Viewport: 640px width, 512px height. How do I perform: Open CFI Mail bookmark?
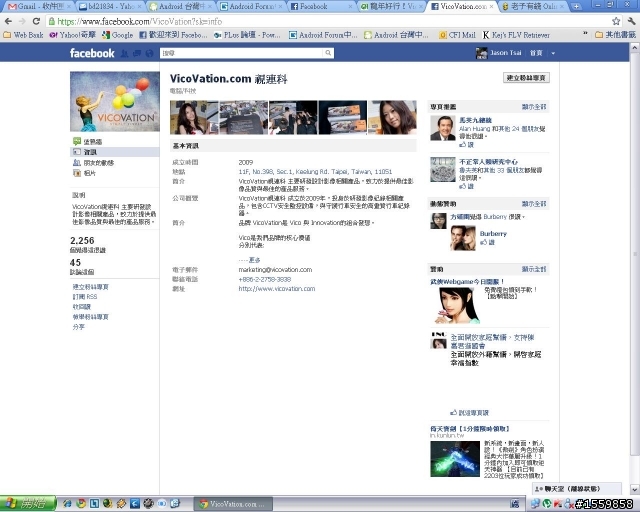click(x=457, y=35)
